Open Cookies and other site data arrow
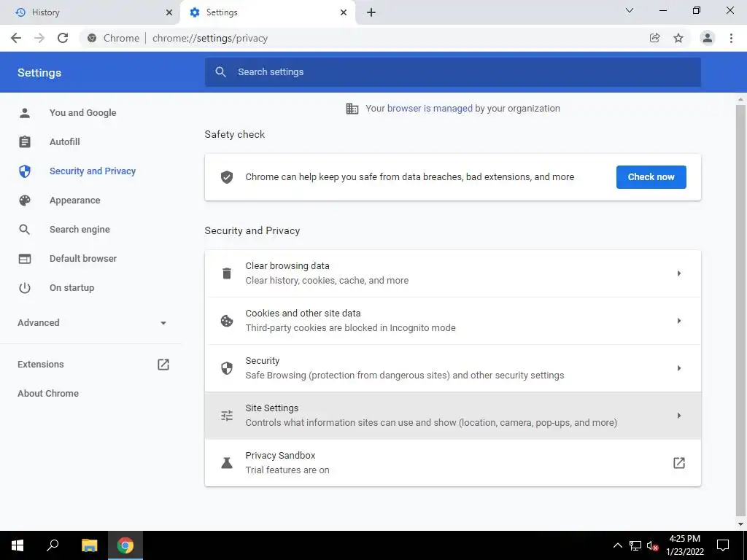Screen dimensions: 747x560 [679, 321]
